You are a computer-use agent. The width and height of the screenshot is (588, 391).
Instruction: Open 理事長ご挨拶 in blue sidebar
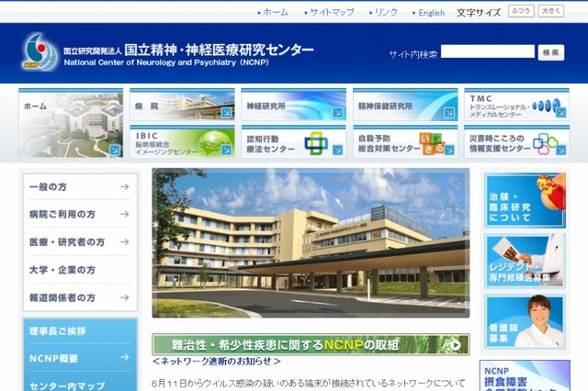coord(80,330)
